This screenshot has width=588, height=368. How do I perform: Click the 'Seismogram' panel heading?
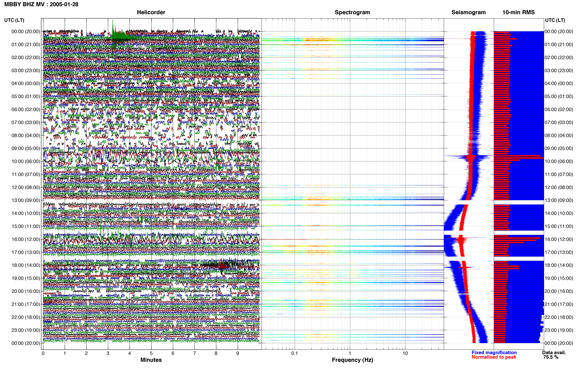pyautogui.click(x=469, y=12)
